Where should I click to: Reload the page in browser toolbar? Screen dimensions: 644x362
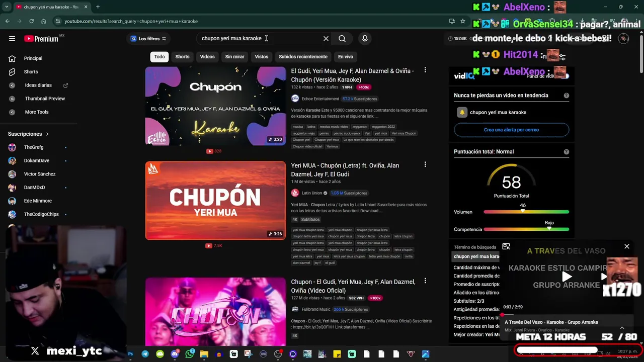tap(32, 21)
